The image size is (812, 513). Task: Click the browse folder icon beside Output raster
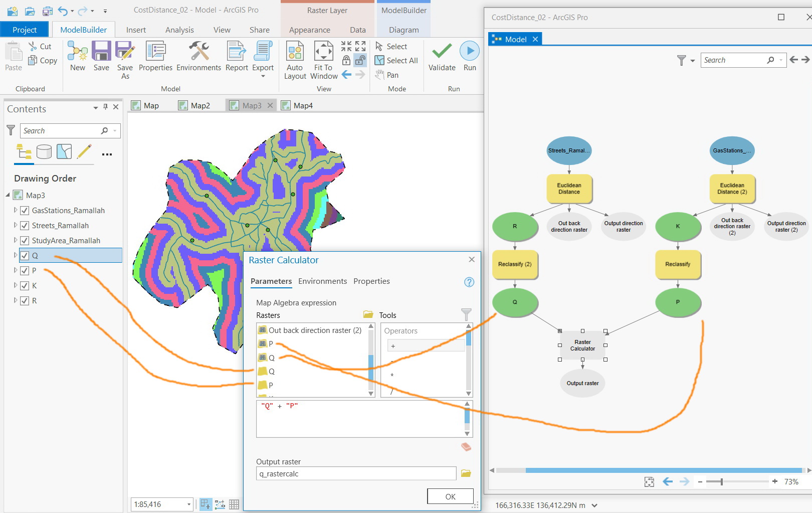tap(466, 473)
